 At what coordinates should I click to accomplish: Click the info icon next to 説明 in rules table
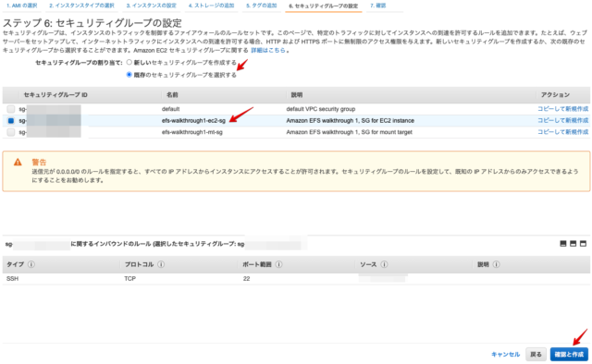(497, 264)
